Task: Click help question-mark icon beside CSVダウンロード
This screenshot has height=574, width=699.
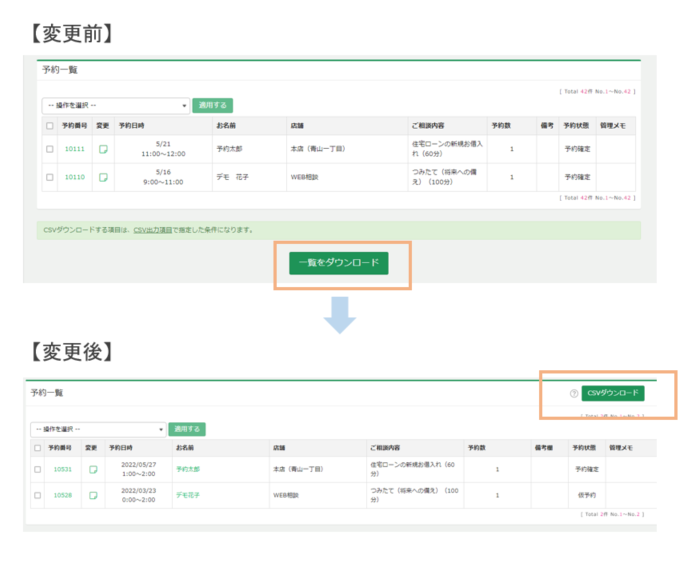Action: 574,393
